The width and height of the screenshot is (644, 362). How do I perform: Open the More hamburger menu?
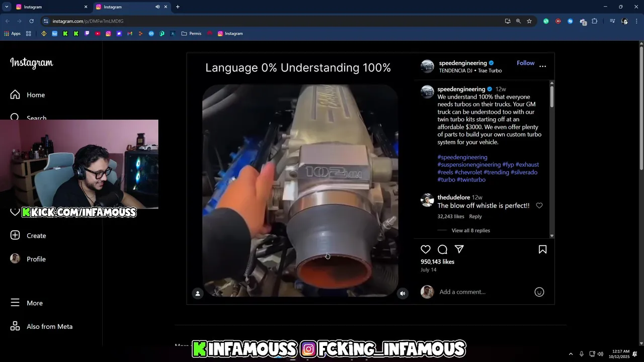(27, 303)
